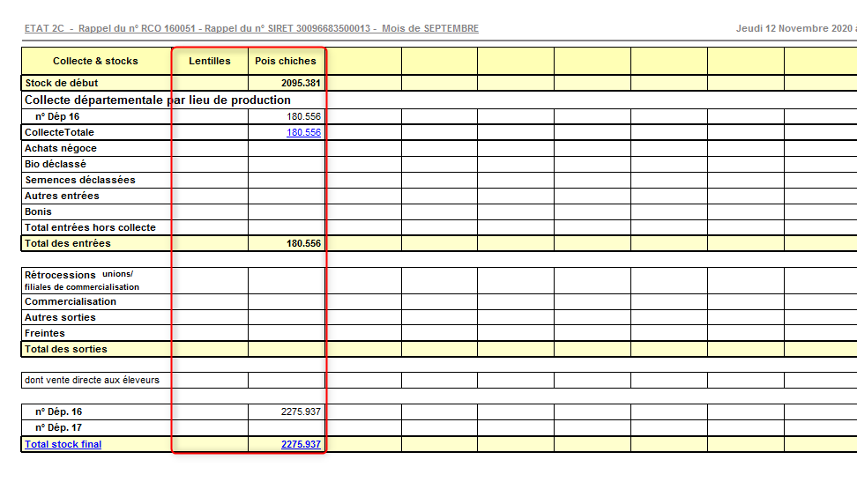The height and width of the screenshot is (504, 857).
Task: Click the Stock de début value 2095.381
Action: pos(297,83)
